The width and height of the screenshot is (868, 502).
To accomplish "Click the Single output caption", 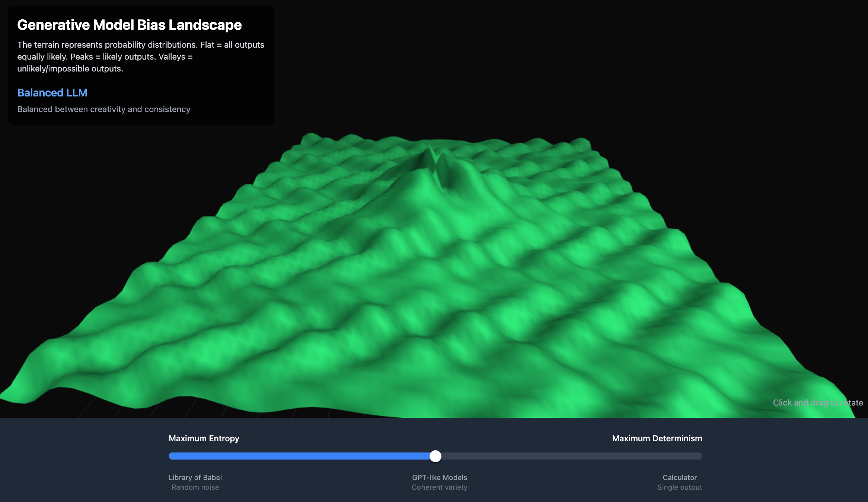I will (x=679, y=487).
